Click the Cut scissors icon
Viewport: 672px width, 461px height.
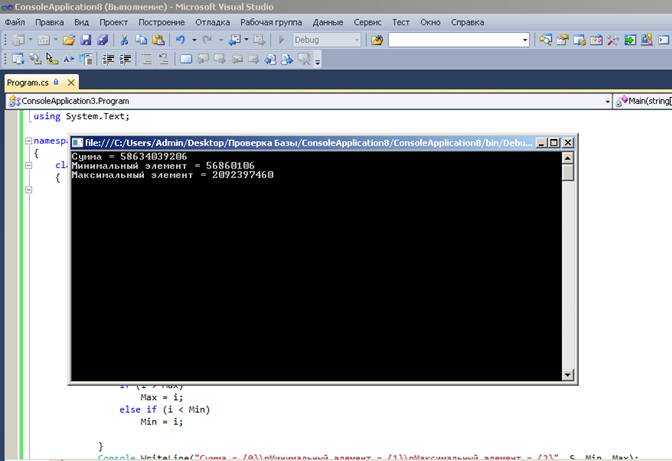pos(124,40)
